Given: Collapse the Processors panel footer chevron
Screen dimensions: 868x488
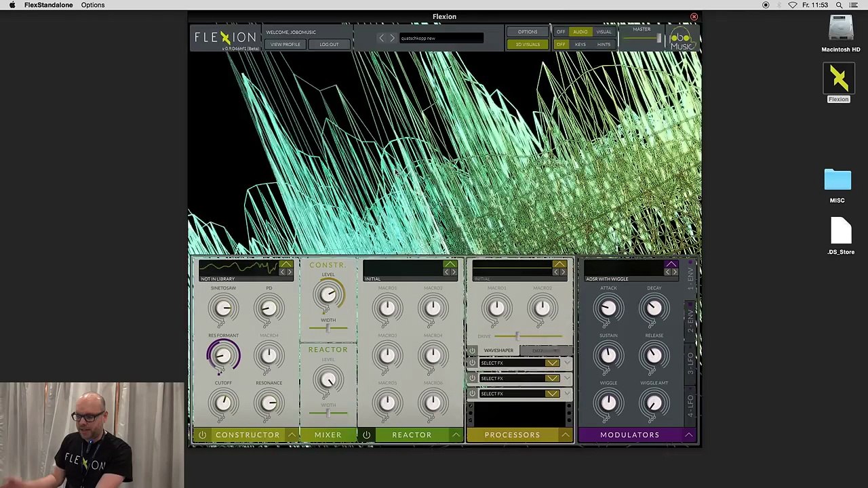Looking at the screenshot, I should pyautogui.click(x=565, y=434).
